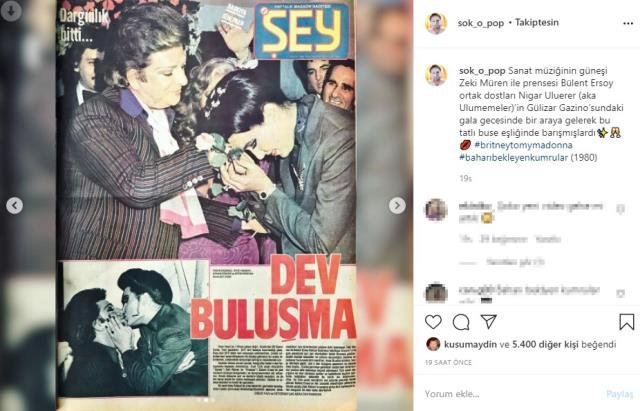Viewport: 640px width, 411px height.
Task: Focus the Yorum ekle comment field
Action: 510,394
